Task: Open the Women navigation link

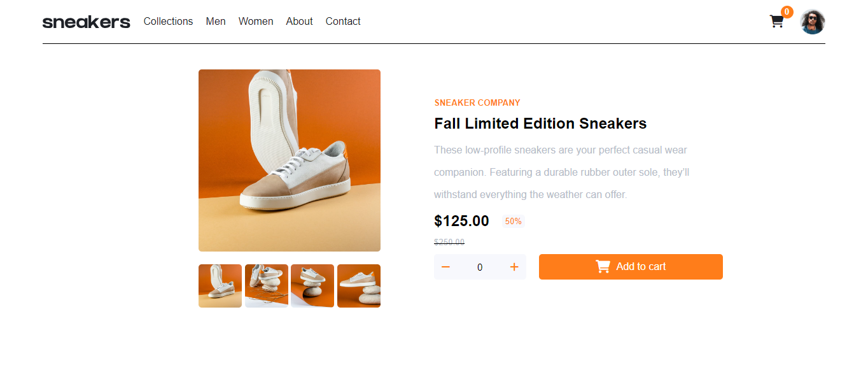Action: (256, 22)
